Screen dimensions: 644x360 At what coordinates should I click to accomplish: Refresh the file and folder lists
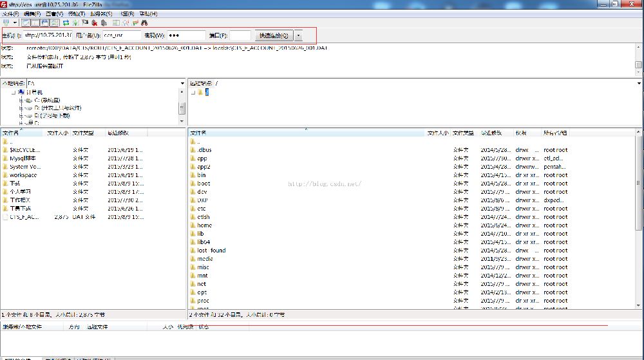[x=66, y=23]
